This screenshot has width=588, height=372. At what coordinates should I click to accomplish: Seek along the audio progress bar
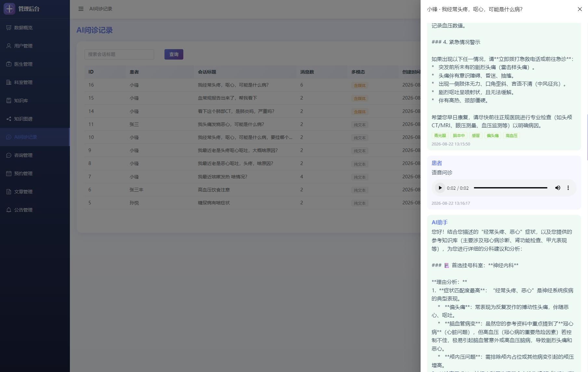(x=511, y=188)
